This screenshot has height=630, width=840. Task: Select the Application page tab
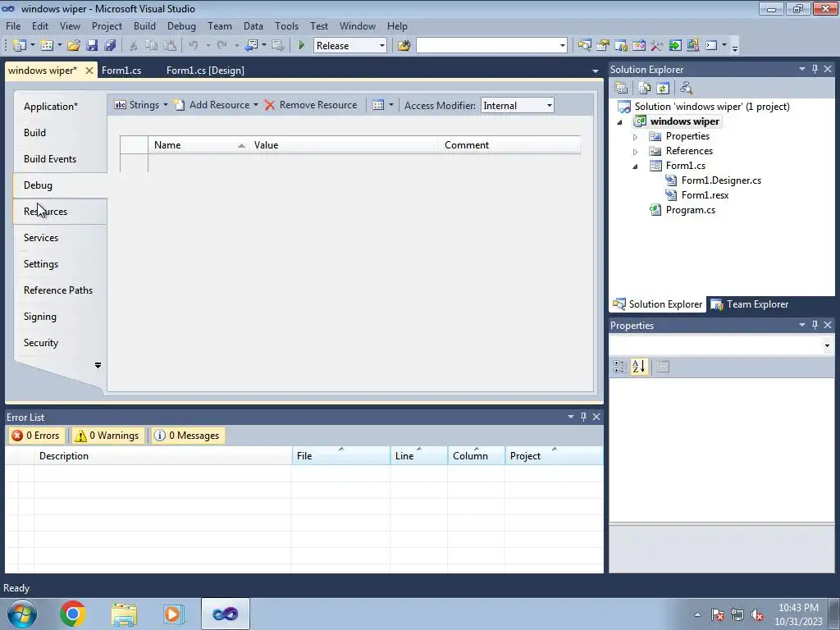(x=51, y=107)
